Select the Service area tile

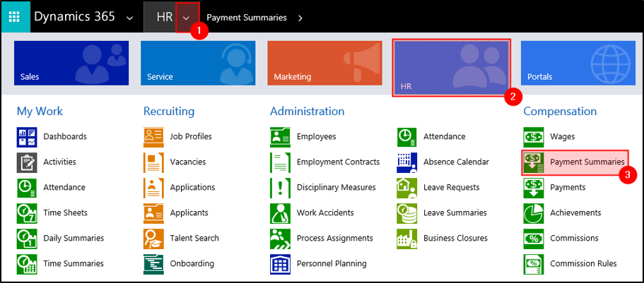point(197,63)
